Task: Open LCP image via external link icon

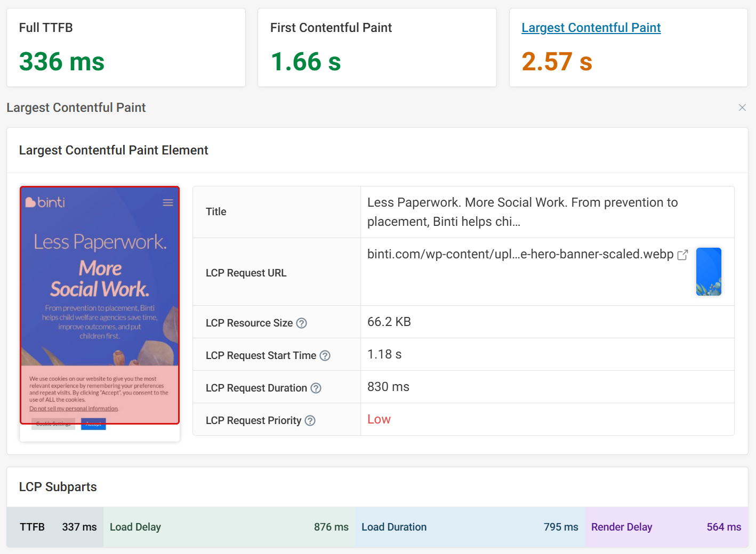Action: [683, 255]
